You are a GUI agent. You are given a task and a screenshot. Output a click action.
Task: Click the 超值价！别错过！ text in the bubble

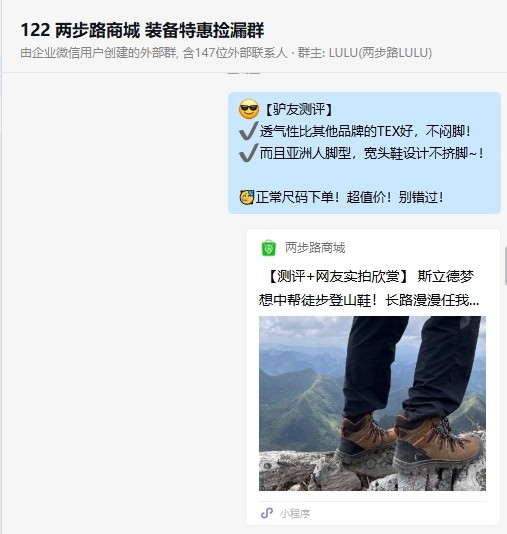pos(395,197)
